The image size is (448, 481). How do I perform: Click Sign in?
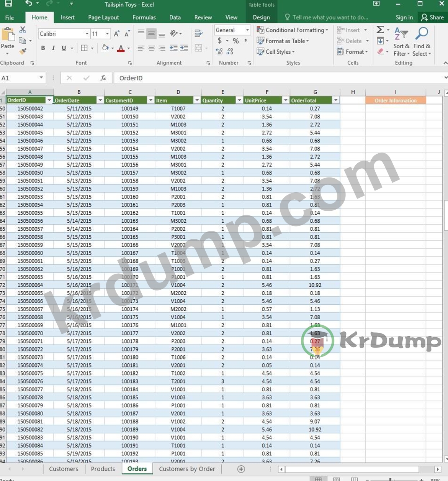pyautogui.click(x=404, y=17)
